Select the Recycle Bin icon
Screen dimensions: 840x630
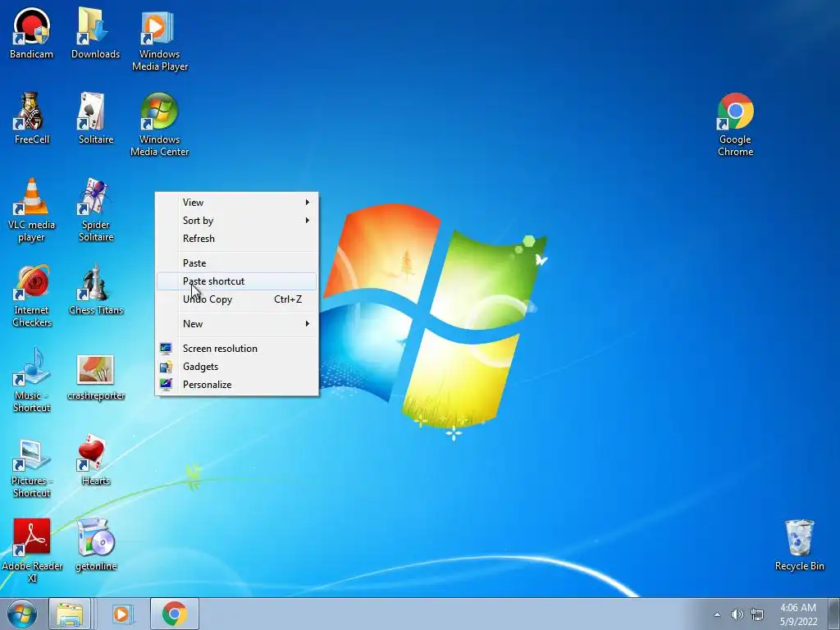click(x=799, y=545)
